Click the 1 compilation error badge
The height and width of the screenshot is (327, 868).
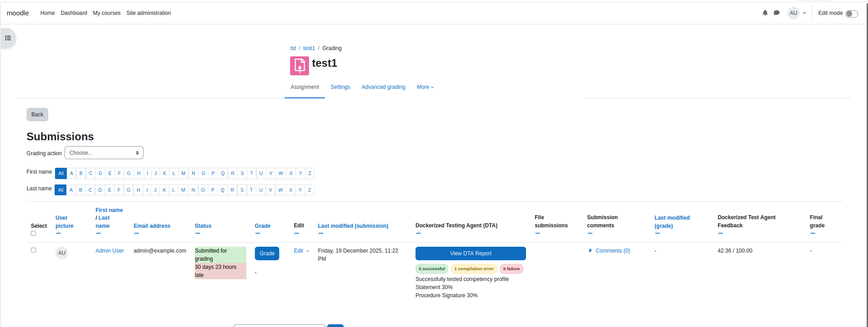[474, 269]
